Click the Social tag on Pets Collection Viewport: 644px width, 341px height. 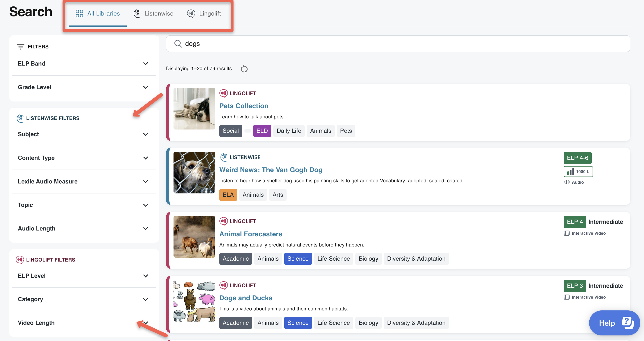coord(231,131)
